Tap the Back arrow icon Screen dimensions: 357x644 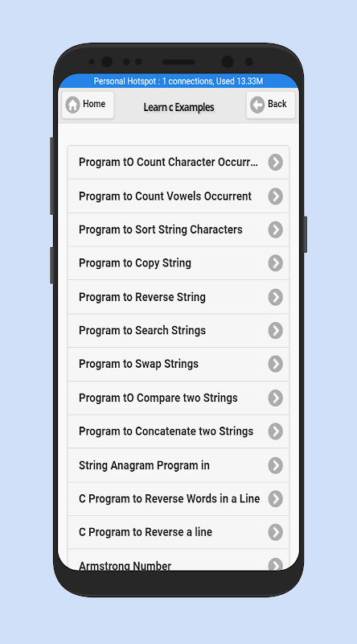tap(257, 105)
